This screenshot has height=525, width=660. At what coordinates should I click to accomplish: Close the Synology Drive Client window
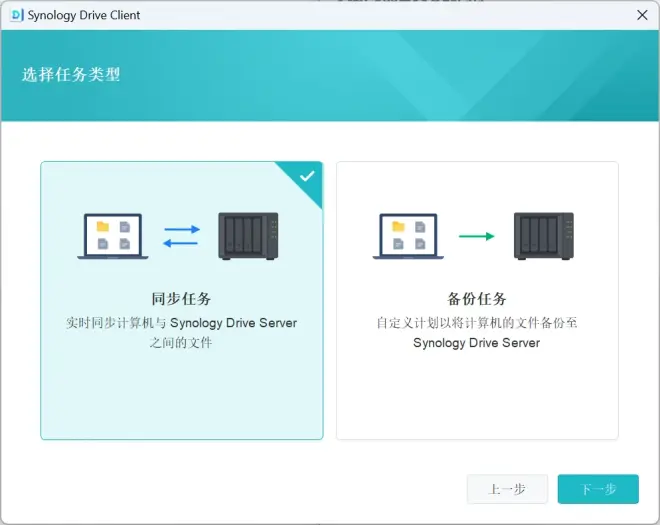tap(642, 15)
